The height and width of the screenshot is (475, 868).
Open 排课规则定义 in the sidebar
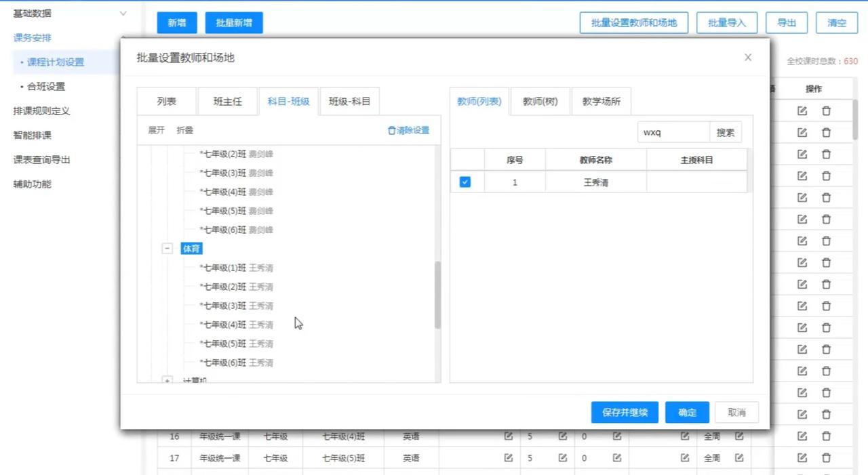coord(42,111)
